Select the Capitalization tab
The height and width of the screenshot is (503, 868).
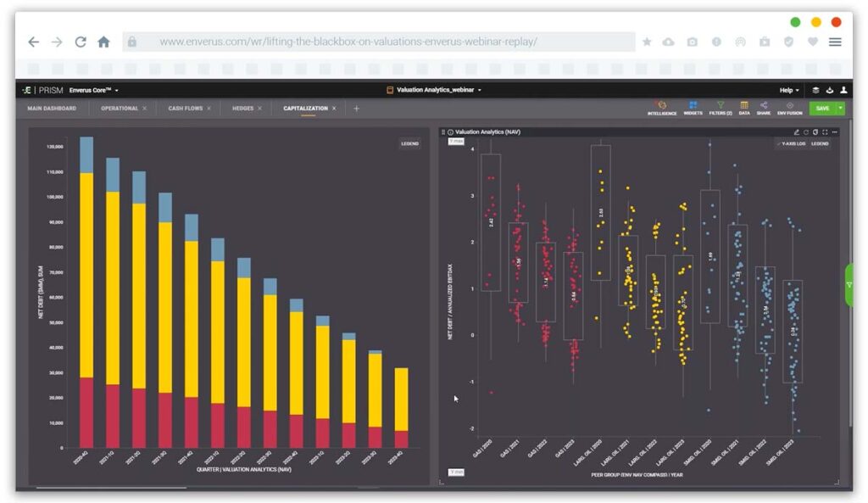[307, 108]
